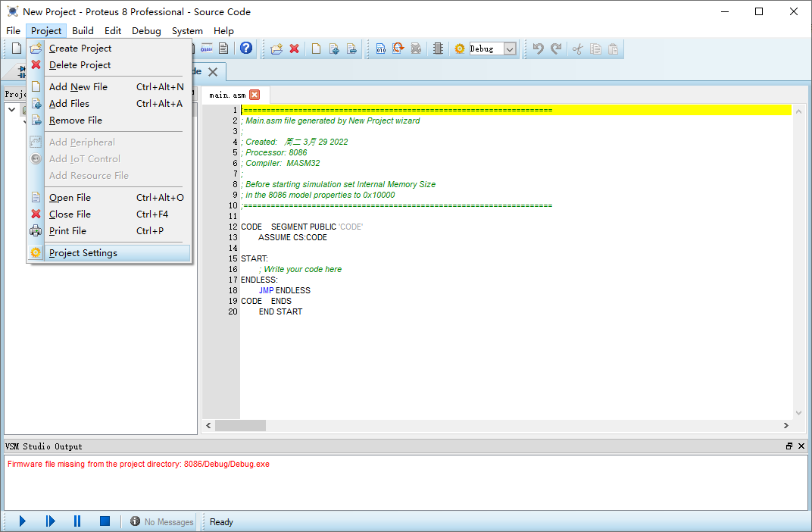Select the memory chip toolbar icon
This screenshot has height=532, width=812.
(438, 48)
